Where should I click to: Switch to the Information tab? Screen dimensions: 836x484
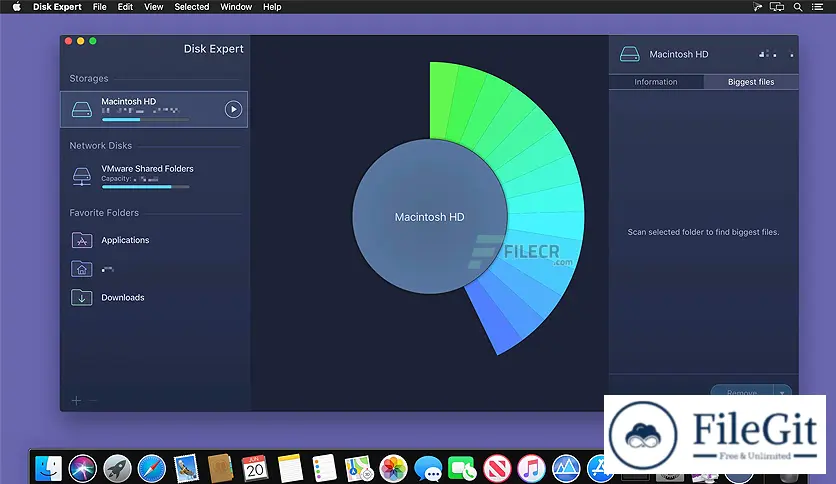pyautogui.click(x=656, y=82)
